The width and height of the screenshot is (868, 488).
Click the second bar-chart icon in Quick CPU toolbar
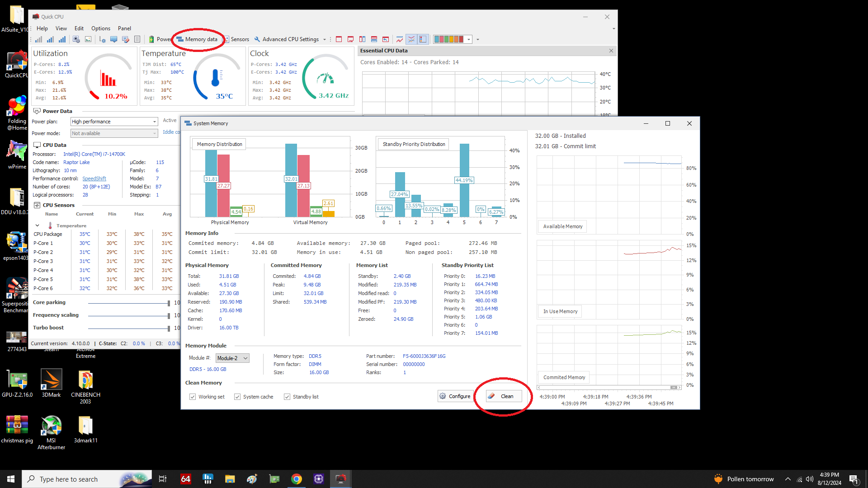coord(50,39)
